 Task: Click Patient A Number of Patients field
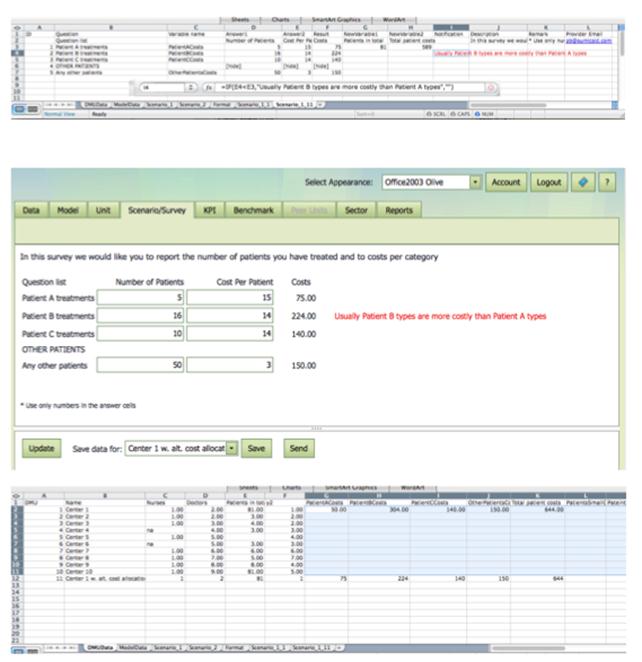[x=140, y=298]
